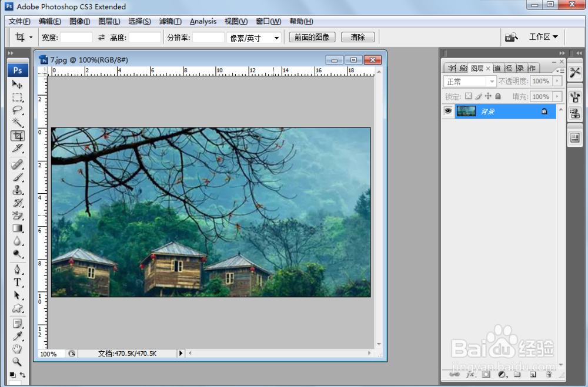This screenshot has height=387, width=588.
Task: Hide the 背录 background layer
Action: (x=449, y=111)
